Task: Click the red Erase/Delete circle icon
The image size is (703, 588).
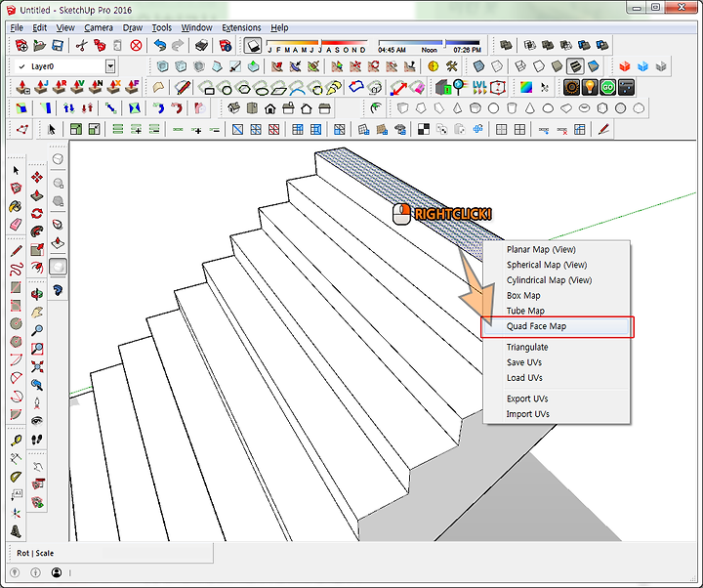Action: point(136,45)
